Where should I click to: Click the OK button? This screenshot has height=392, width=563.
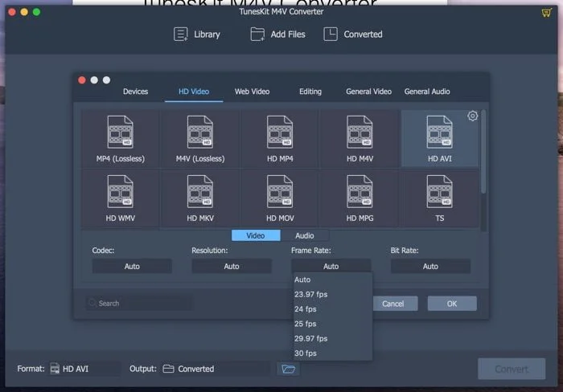click(452, 304)
